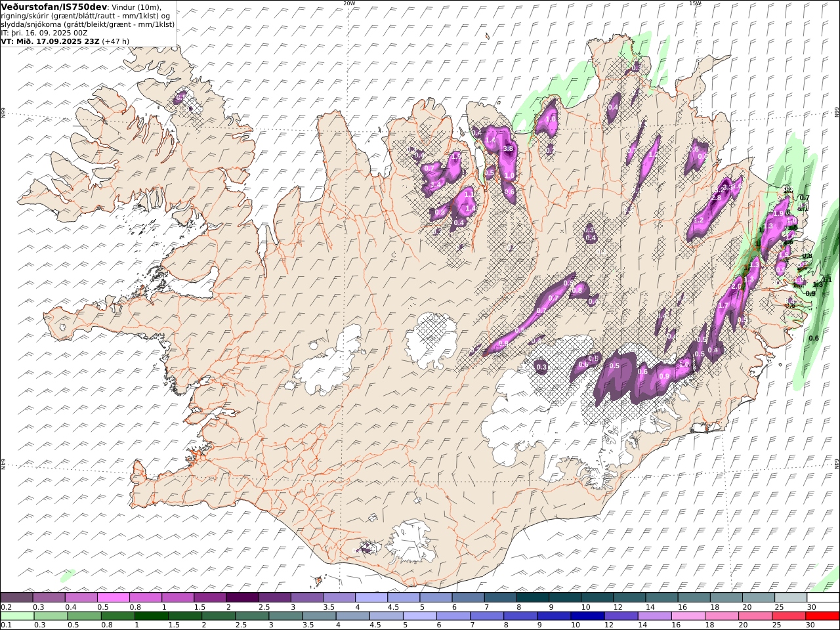The height and width of the screenshot is (630, 840).
Task: Click the Mýrdalsjökull glacier near the south coast
Action: [411, 541]
